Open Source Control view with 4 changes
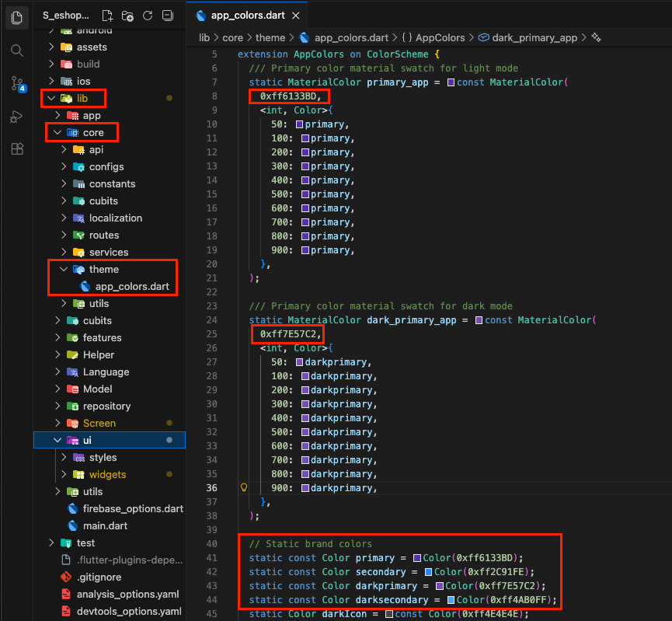Viewport: 672px width, 621px height. pyautogui.click(x=17, y=83)
